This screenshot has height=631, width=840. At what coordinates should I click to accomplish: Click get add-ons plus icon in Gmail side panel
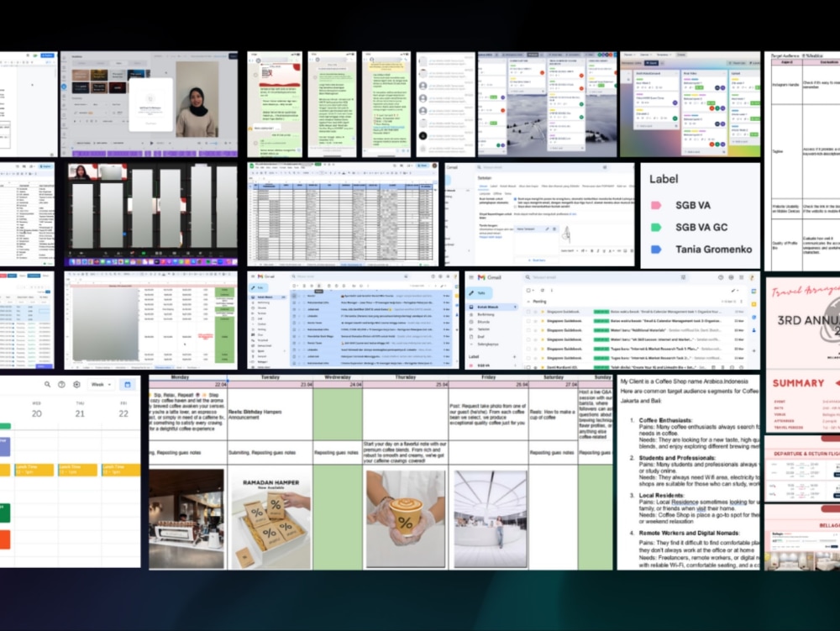pyautogui.click(x=753, y=351)
